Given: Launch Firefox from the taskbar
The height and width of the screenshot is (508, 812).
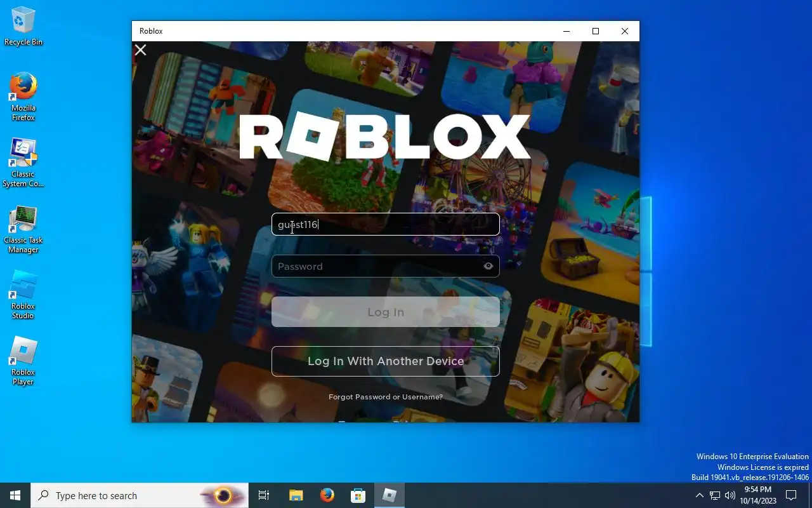Looking at the screenshot, I should pyautogui.click(x=327, y=495).
